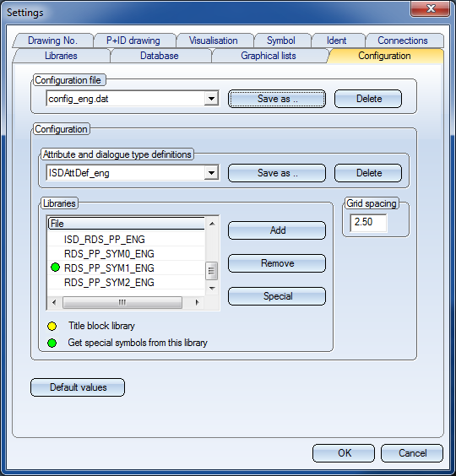Click the green dot beside RDS_PP_SYM1_ENG
Image resolution: width=456 pixels, height=476 pixels.
[55, 268]
